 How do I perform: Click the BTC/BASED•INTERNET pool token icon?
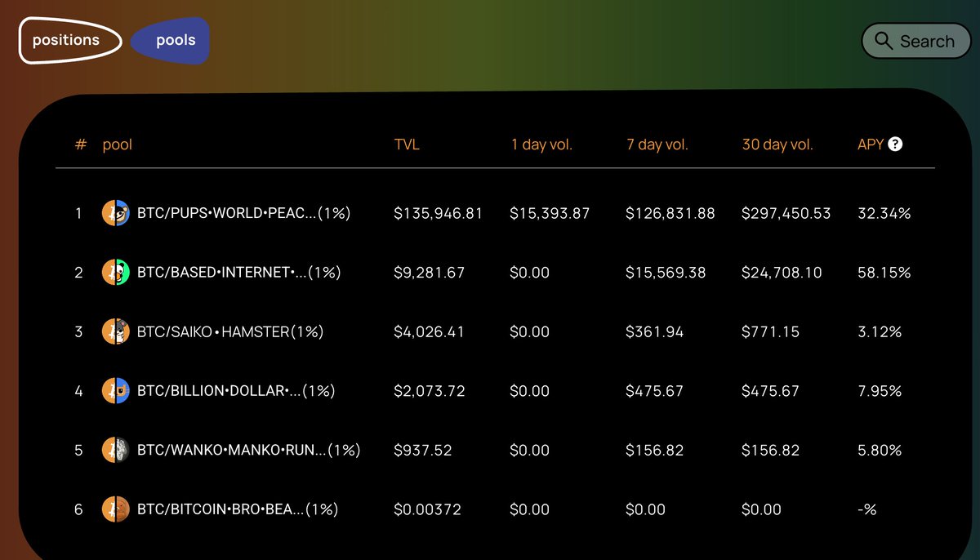[x=115, y=273]
